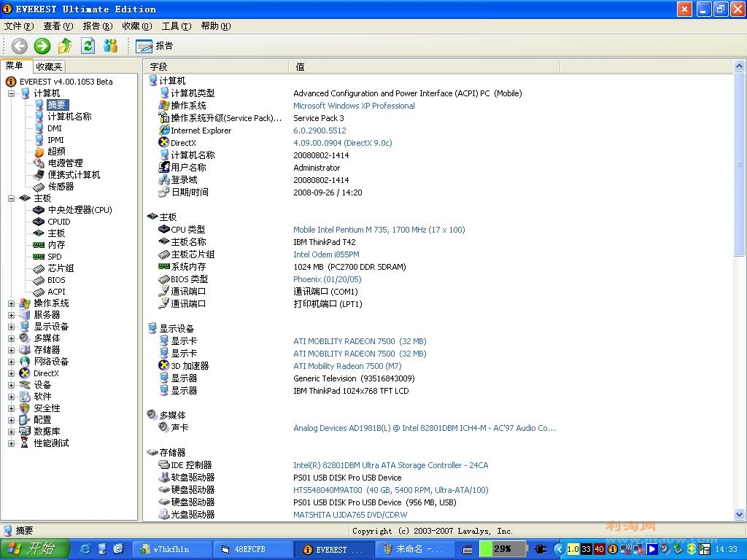
Task: Collapse the 主板 tree node
Action: (x=11, y=198)
